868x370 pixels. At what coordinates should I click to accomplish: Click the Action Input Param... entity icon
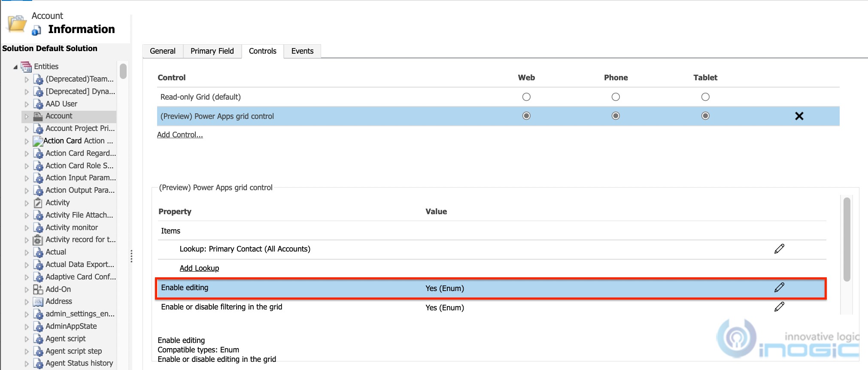point(38,178)
